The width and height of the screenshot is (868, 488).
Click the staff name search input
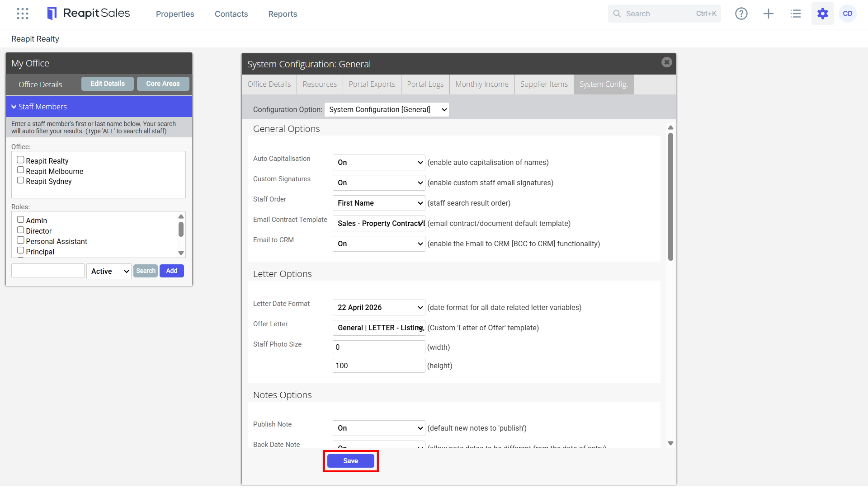[x=48, y=271]
